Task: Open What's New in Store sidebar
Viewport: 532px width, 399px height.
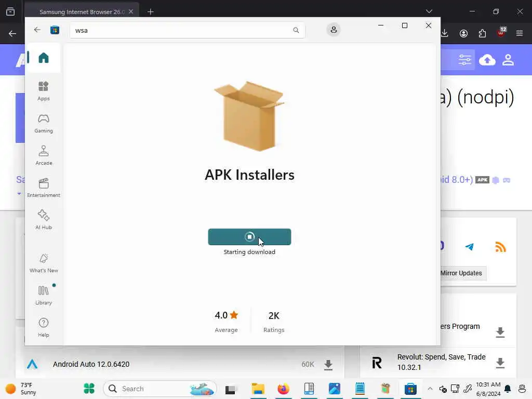Action: pos(44,263)
